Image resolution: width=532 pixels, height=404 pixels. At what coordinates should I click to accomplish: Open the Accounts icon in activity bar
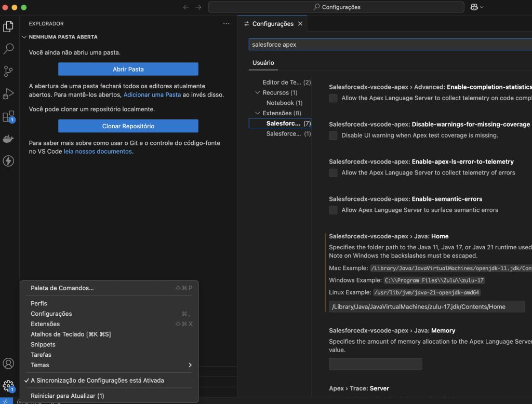click(8, 363)
